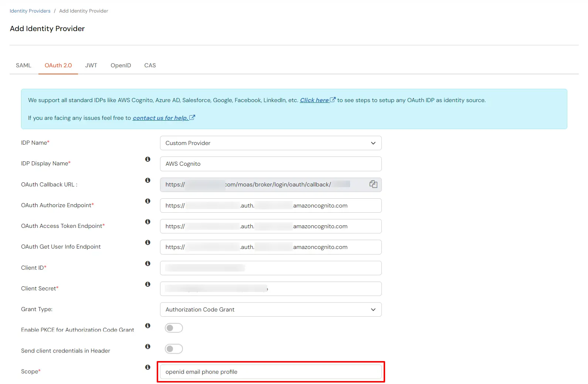588x384 pixels.
Task: Toggle Send client credentials in Header
Action: point(174,348)
